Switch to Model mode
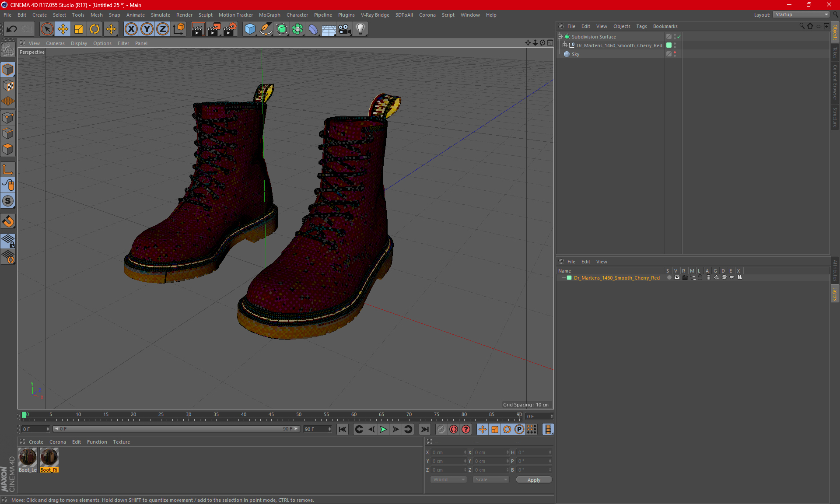 pos(8,70)
